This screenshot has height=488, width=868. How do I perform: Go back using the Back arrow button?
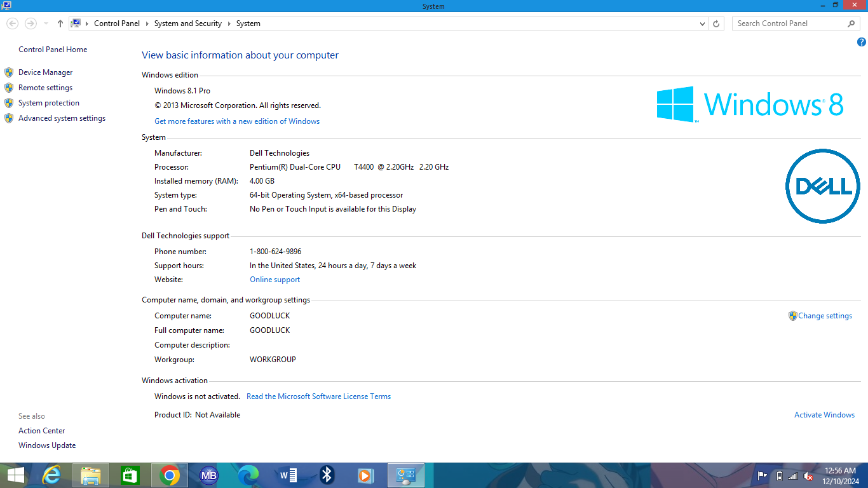(12, 24)
